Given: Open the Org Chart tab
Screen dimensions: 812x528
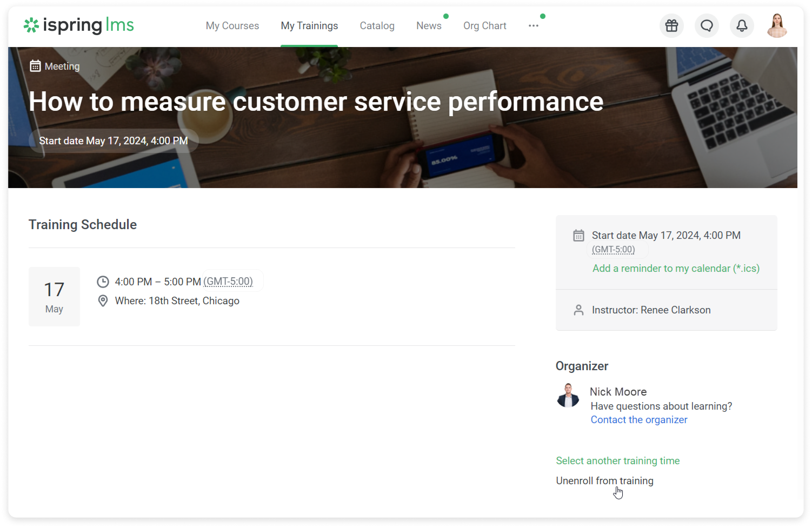Looking at the screenshot, I should 484,26.
